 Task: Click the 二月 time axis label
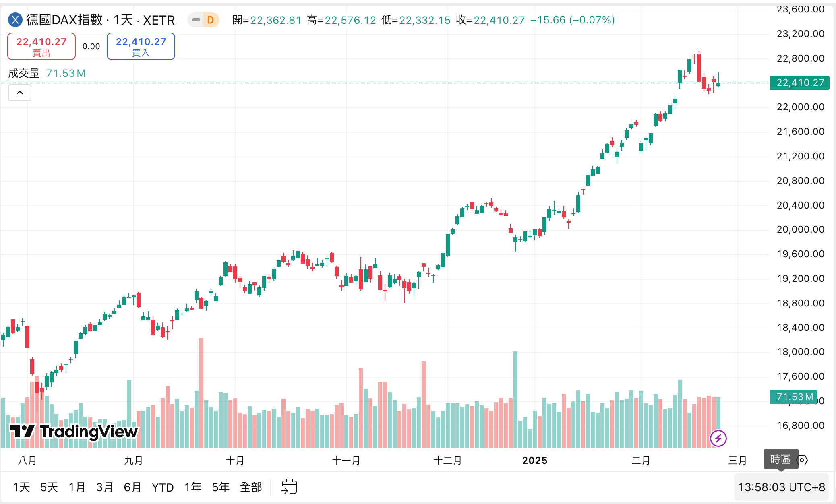(641, 460)
